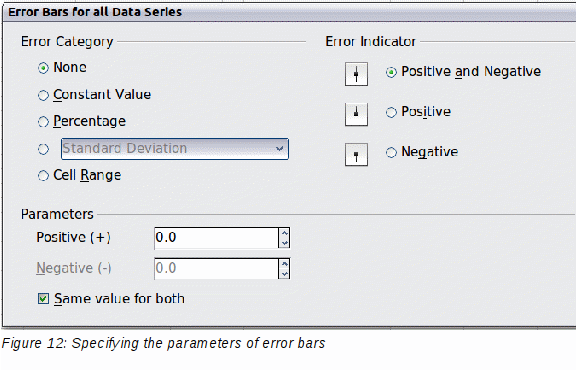Select Positive and Negative indicator radio
The image size is (577, 370).
pyautogui.click(x=391, y=72)
